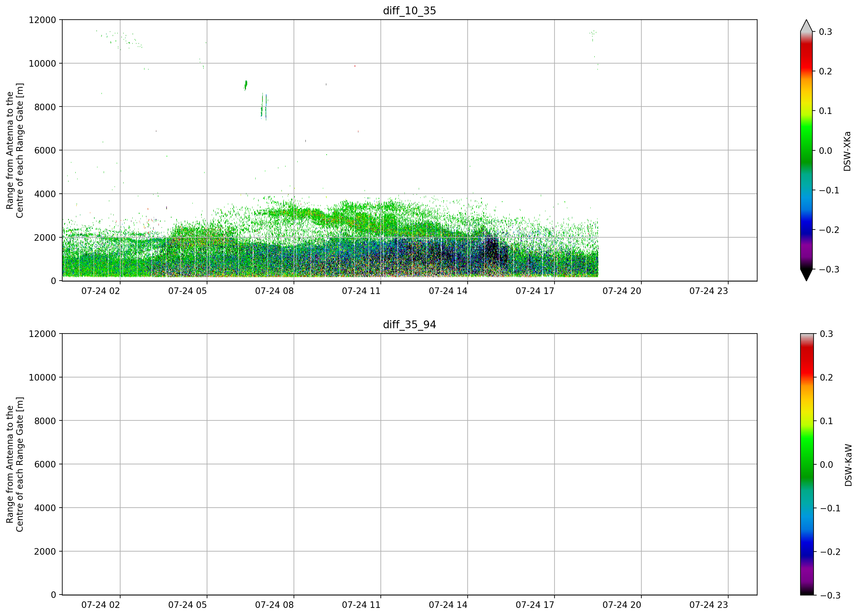Click the 0.1 tick on DSW-KaW colorbar
The image size is (859, 616).
(x=826, y=421)
